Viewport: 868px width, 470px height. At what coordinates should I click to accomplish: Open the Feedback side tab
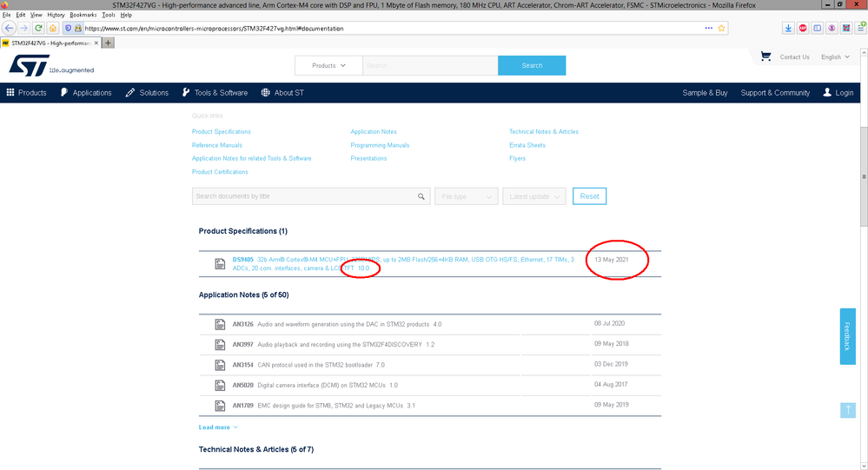847,336
